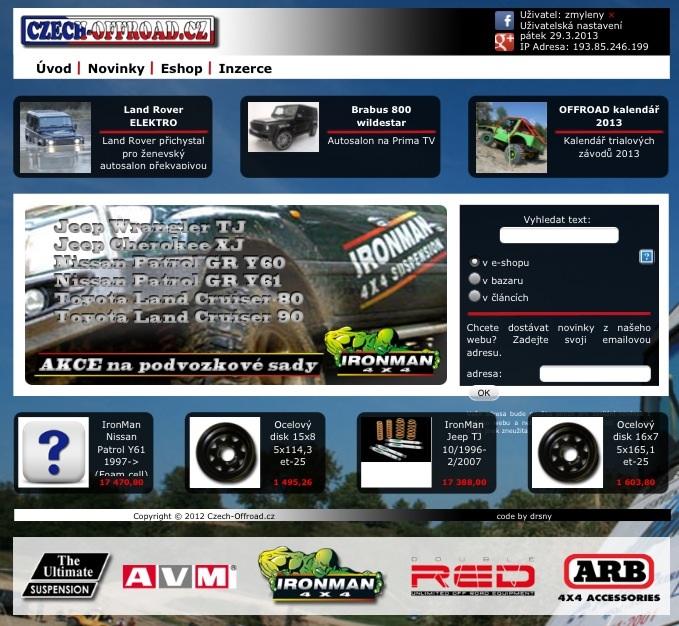Click the red logout X beside zmyleny
This screenshot has width=679, height=626.
pos(611,15)
